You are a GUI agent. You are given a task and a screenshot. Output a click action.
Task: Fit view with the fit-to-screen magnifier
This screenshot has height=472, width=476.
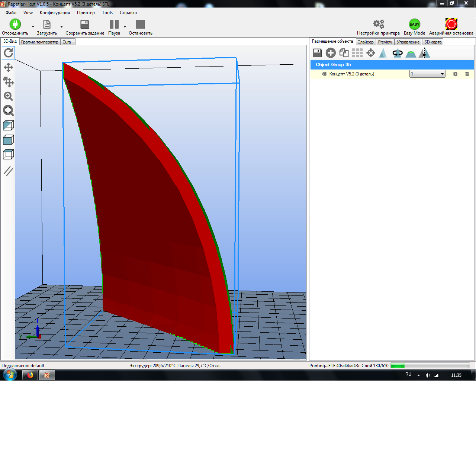8,111
